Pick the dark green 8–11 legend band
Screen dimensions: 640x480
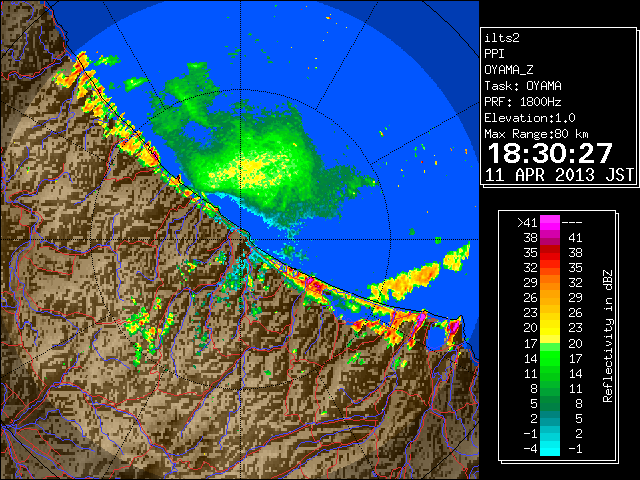(x=550, y=388)
